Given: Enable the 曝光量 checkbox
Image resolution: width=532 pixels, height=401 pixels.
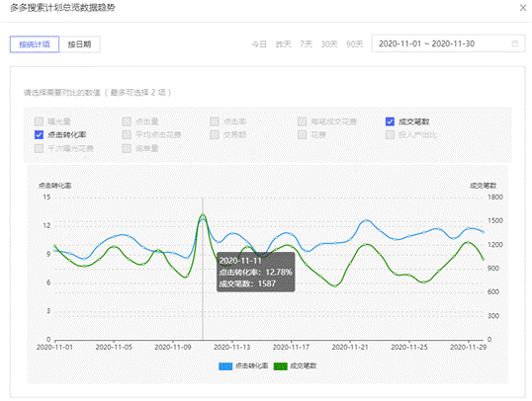Looking at the screenshot, I should click(x=39, y=121).
